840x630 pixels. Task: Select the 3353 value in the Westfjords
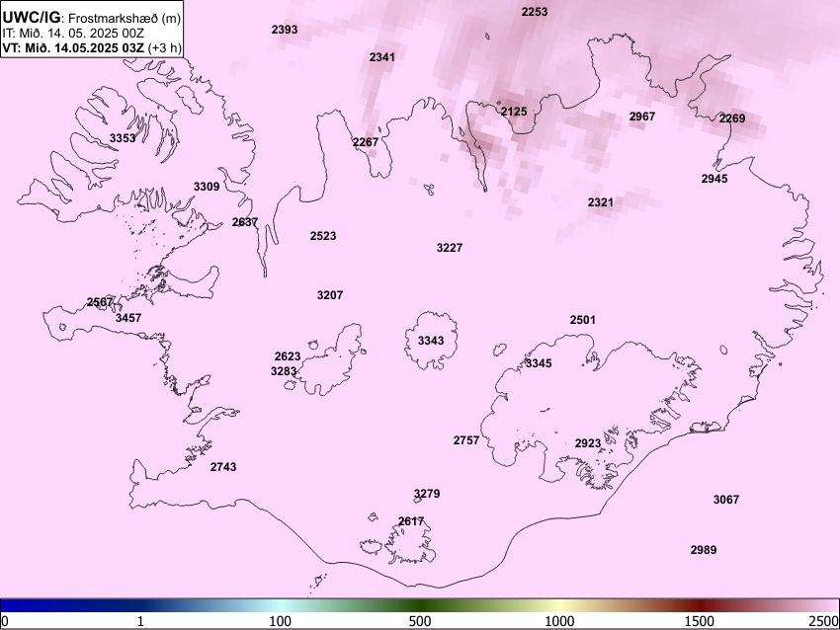coord(123,138)
